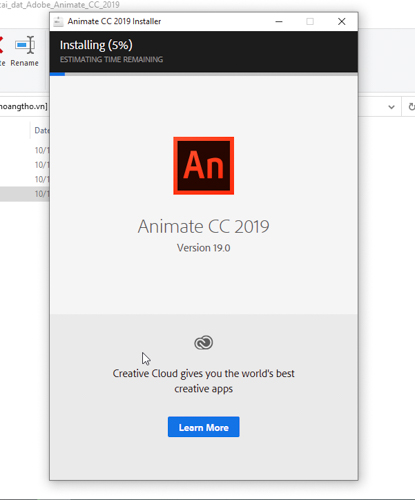Click the 'Creative Cloud gives you' tagline text
The height and width of the screenshot is (500, 415).
(203, 381)
